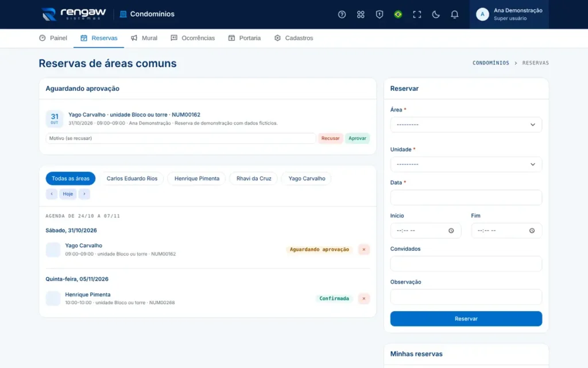Image resolution: width=588 pixels, height=368 pixels.
Task: Filter by Carlos Eduardo Rios chip
Action: (x=132, y=178)
